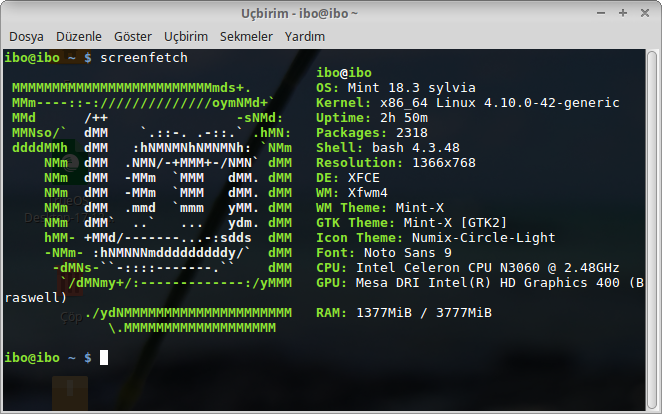
Task: Click the 'DE: XFCE' line
Action: (x=348, y=178)
